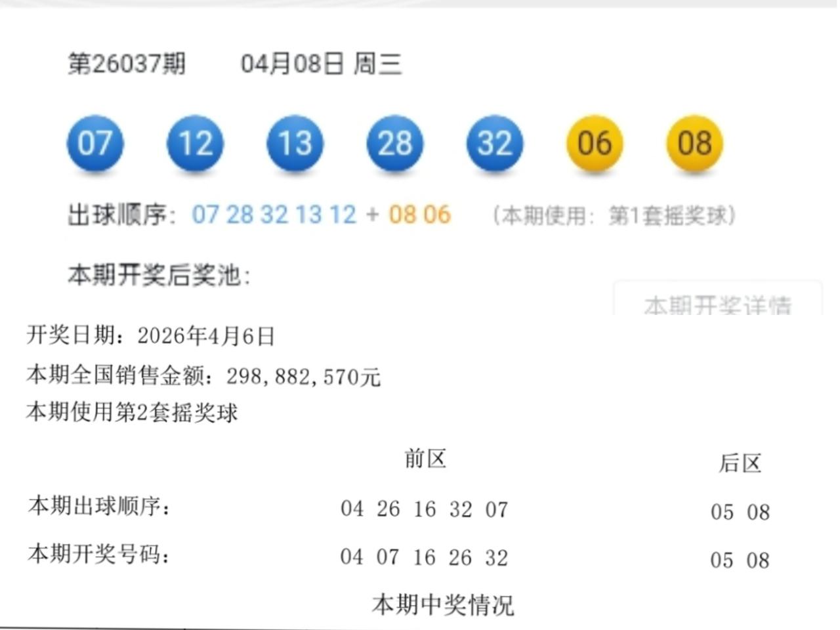
Task: Click the blue ball numbered 07
Action: pos(95,144)
